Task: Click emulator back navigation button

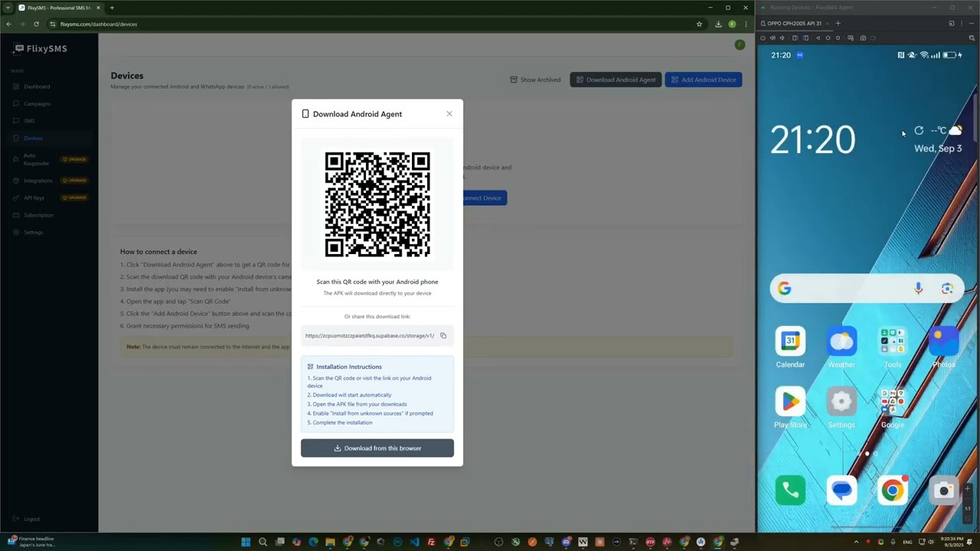Action: 818,37
